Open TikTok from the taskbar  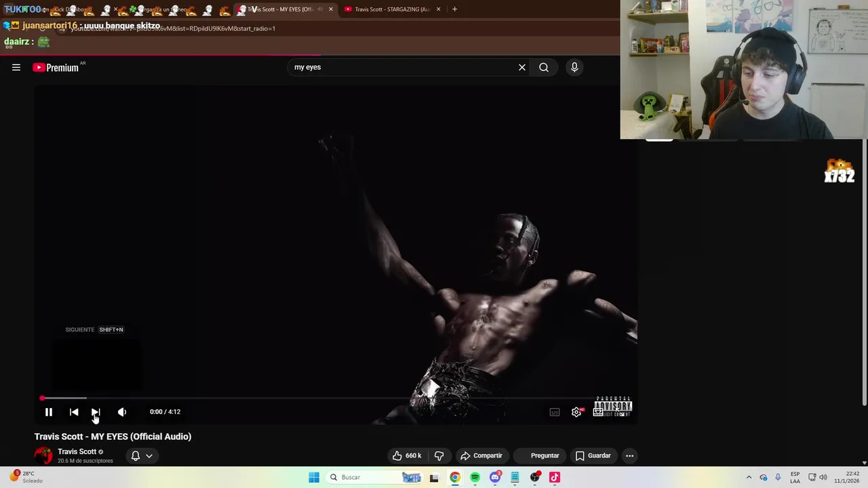pyautogui.click(x=555, y=477)
